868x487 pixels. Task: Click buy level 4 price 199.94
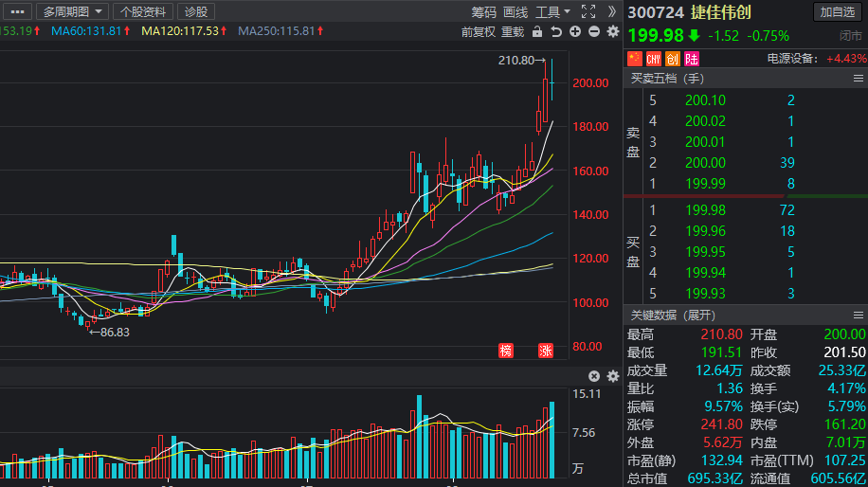(705, 273)
